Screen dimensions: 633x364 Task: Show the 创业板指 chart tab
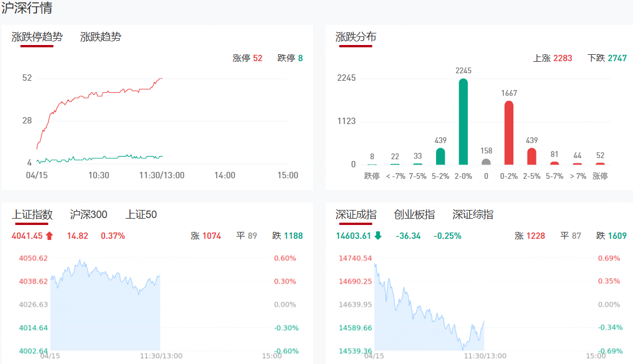point(414,215)
